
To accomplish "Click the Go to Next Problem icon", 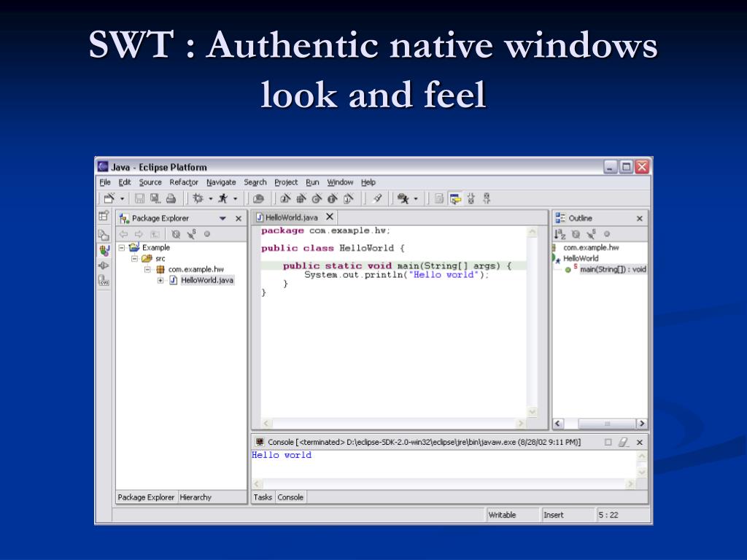I will [471, 198].
